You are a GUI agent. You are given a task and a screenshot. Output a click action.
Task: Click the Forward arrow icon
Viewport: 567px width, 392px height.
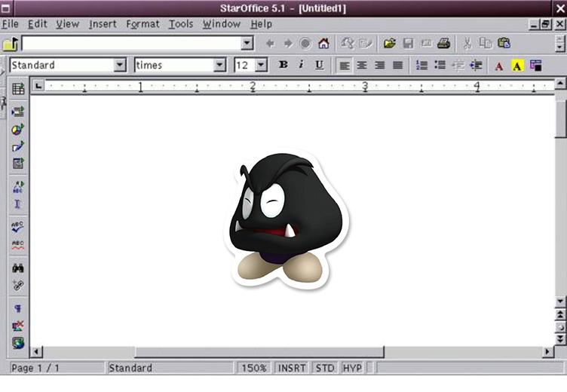point(288,44)
